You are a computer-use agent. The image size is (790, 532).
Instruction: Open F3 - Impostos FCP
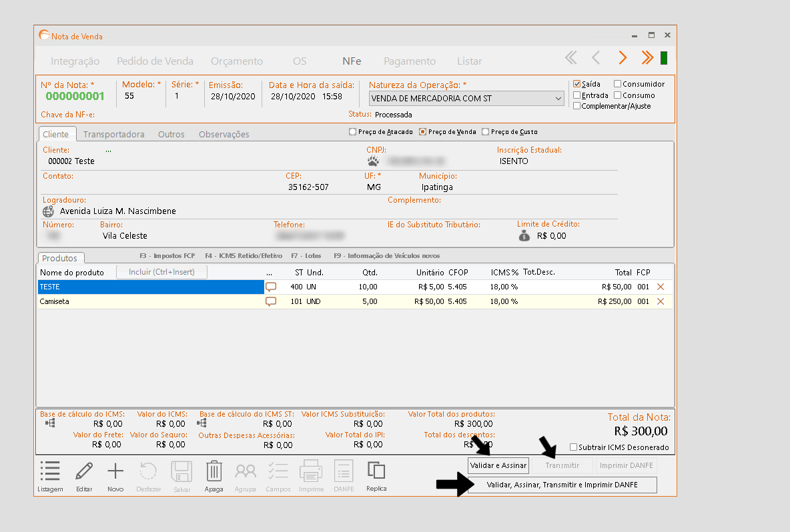coord(167,256)
